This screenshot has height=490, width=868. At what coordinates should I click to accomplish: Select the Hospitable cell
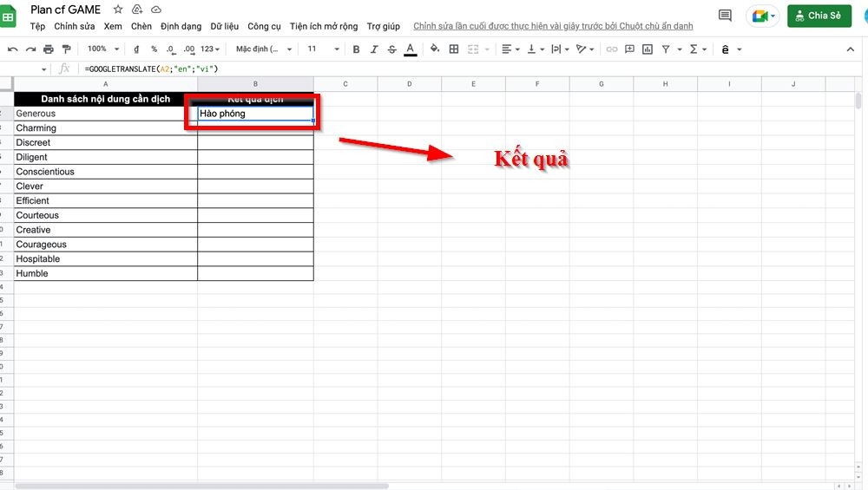tap(105, 258)
